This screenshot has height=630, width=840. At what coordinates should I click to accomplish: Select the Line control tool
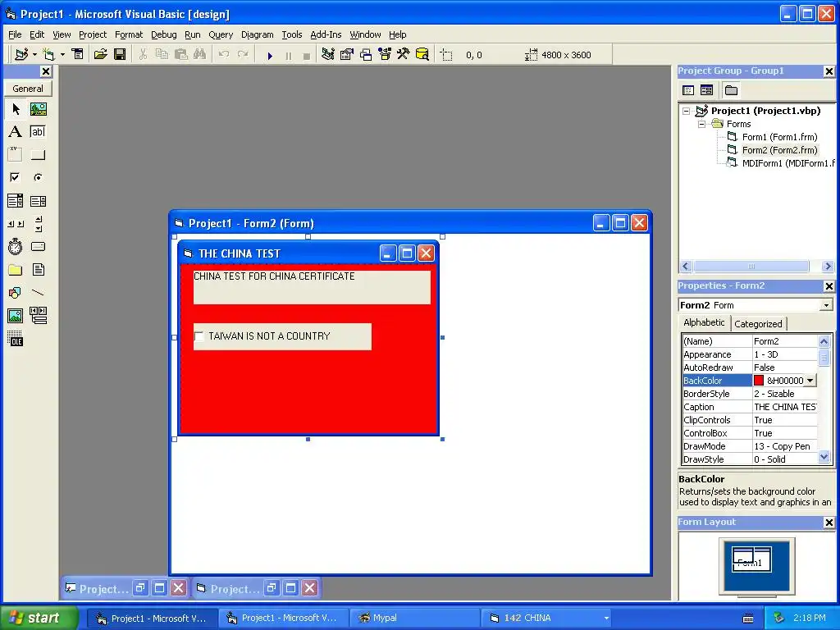coord(38,293)
